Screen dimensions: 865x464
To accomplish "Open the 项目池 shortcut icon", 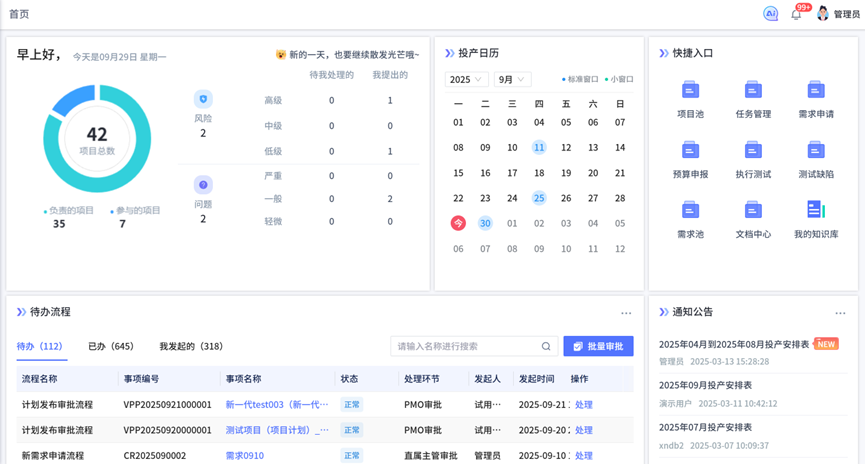I will point(690,90).
